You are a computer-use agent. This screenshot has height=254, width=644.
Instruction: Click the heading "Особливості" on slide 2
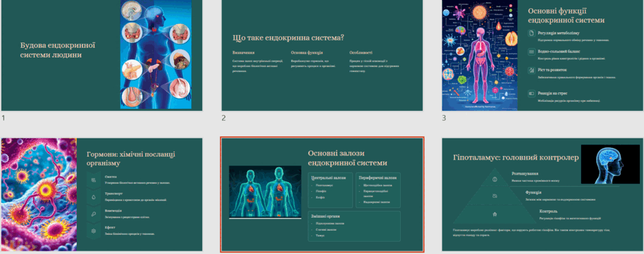tap(361, 53)
